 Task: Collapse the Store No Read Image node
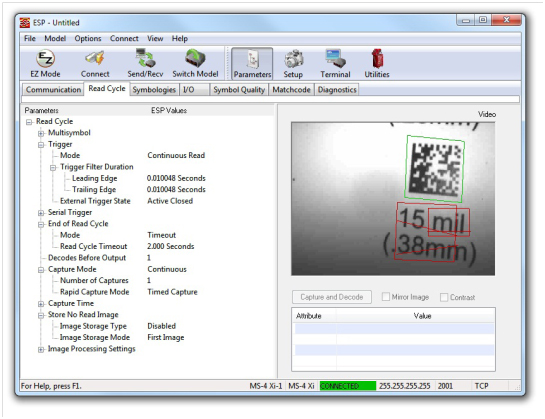(x=41, y=315)
